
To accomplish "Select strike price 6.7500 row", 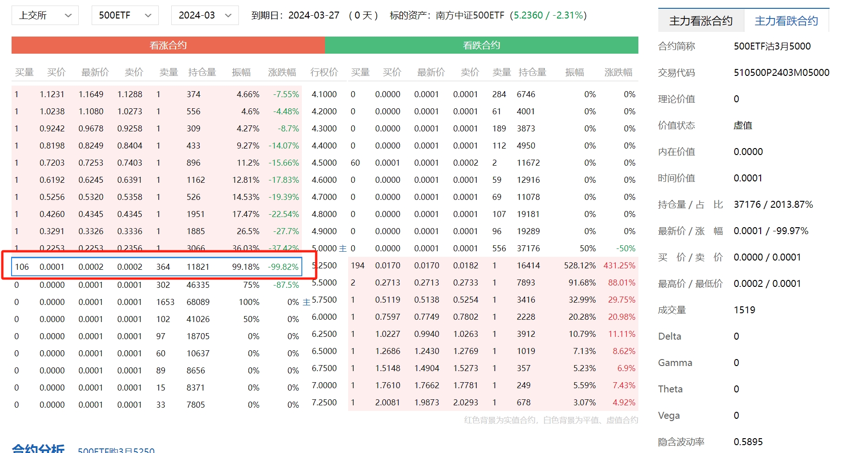I will [x=324, y=368].
